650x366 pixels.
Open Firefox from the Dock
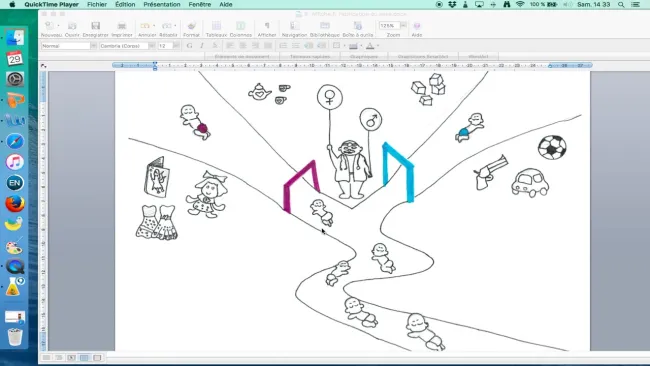pyautogui.click(x=15, y=204)
